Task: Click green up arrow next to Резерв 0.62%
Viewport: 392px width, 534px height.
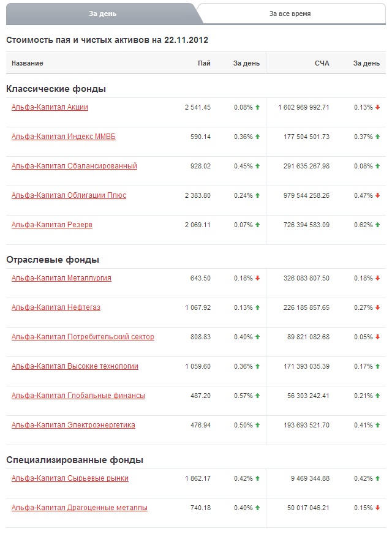Action: (x=377, y=225)
